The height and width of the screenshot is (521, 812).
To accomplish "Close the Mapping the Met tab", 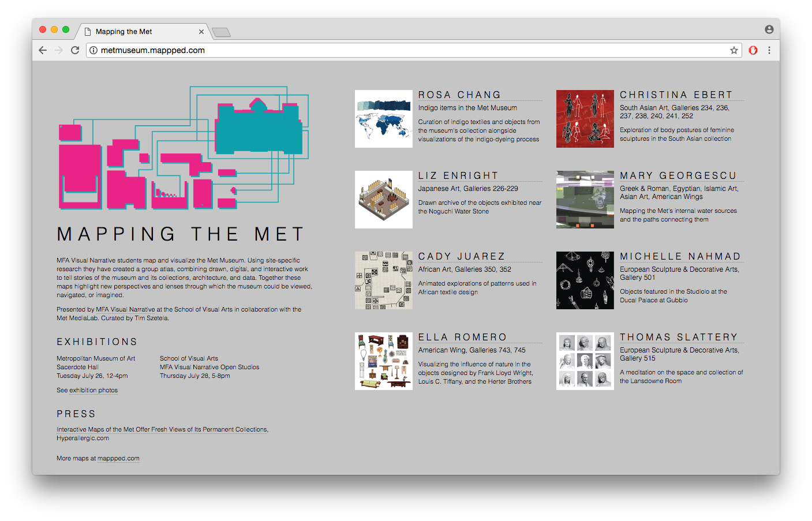I will pyautogui.click(x=201, y=32).
